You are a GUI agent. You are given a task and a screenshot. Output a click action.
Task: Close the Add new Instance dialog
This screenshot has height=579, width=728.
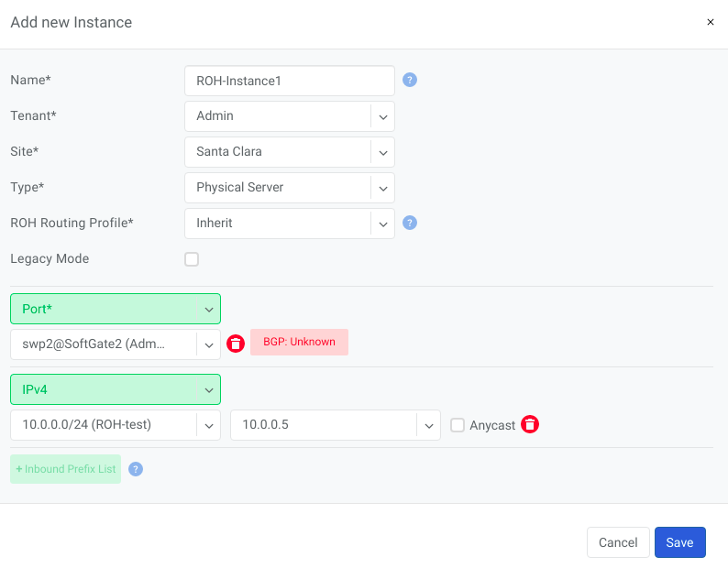[x=710, y=22]
